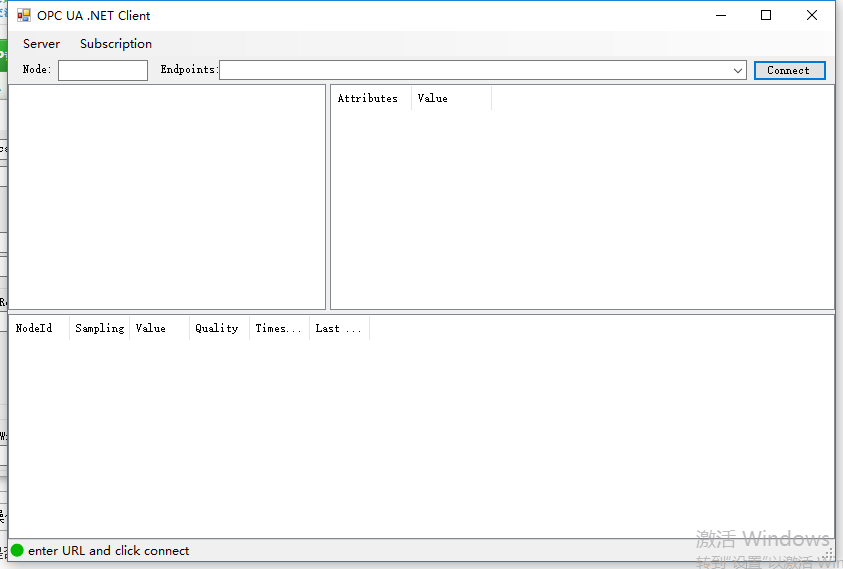Click the Value column header in subscription list
This screenshot has height=569, width=843.
160,328
